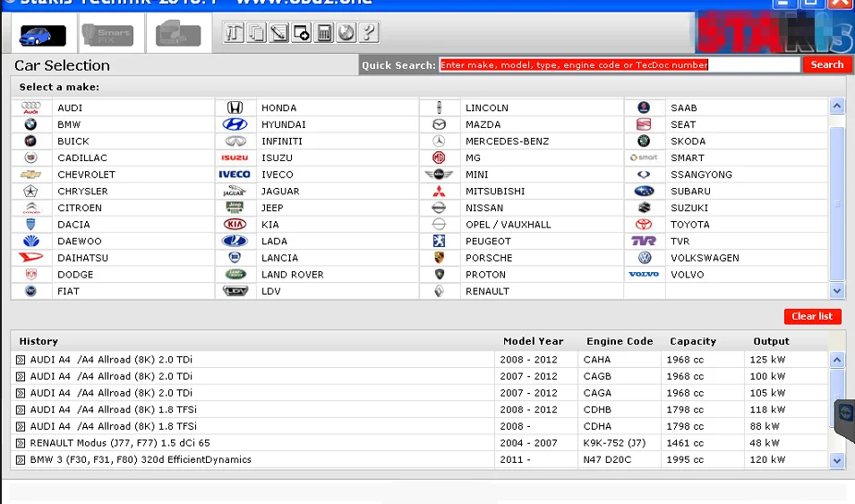This screenshot has height=504, width=855.
Task: Select the MERCEDES-BENZ logo icon
Action: point(439,141)
